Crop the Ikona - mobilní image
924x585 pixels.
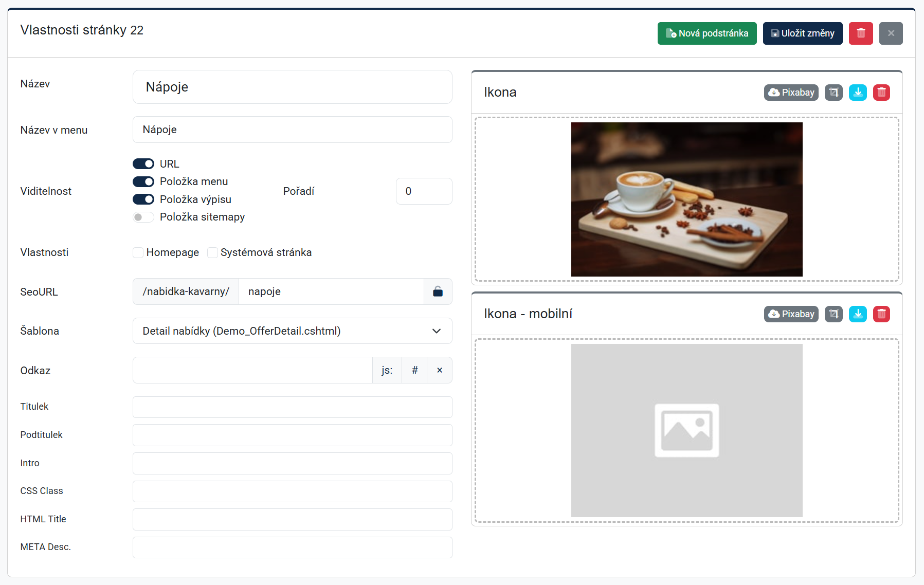coord(834,314)
